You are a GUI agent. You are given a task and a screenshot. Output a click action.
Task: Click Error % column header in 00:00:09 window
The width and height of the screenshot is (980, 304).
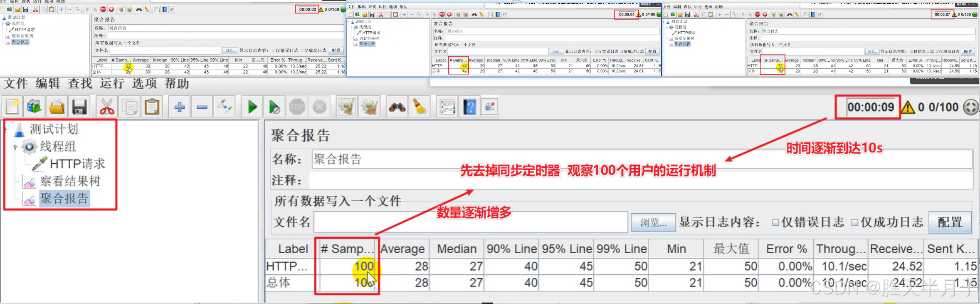pyautogui.click(x=787, y=249)
